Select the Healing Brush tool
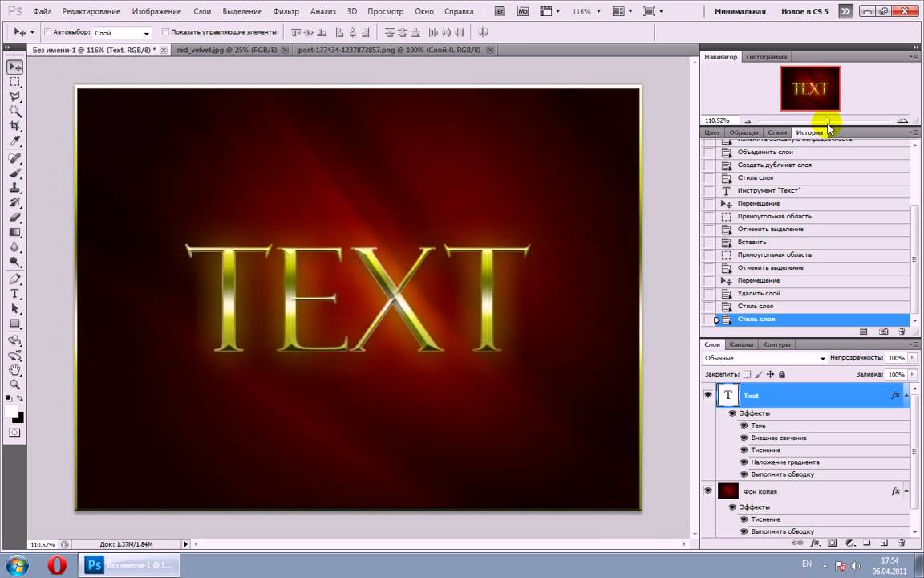The image size is (924, 578). coord(14,159)
